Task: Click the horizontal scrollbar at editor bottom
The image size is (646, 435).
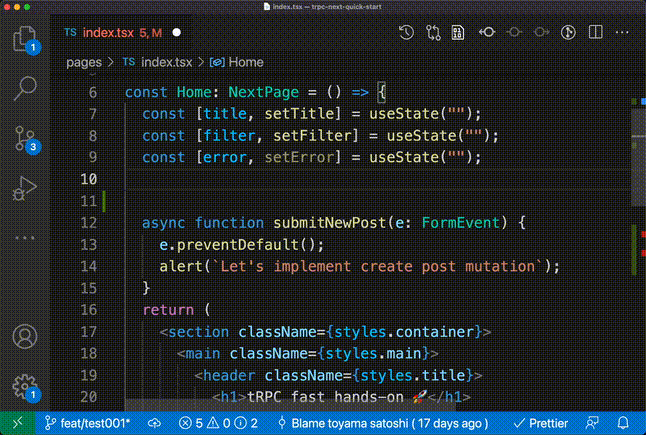Action: pyautogui.click(x=290, y=405)
